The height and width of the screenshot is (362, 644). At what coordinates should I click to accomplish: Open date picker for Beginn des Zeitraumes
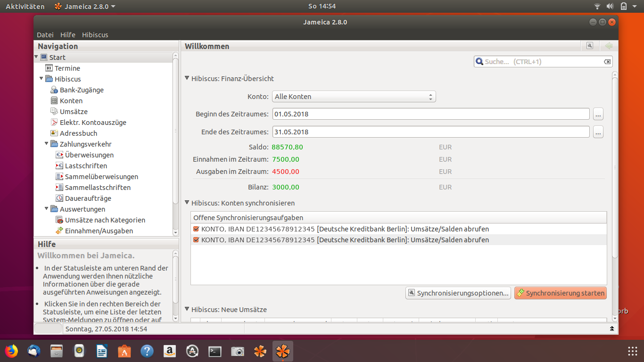[598, 114]
